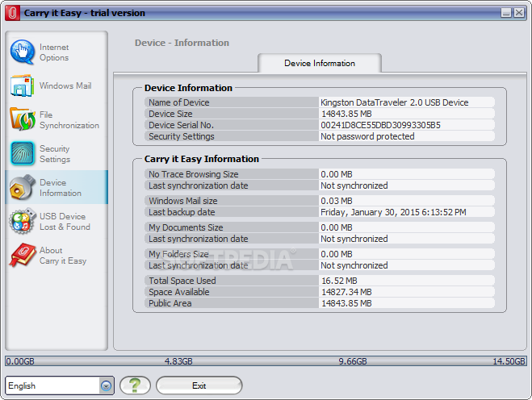Minimize the Carry it Easy window

506,13
